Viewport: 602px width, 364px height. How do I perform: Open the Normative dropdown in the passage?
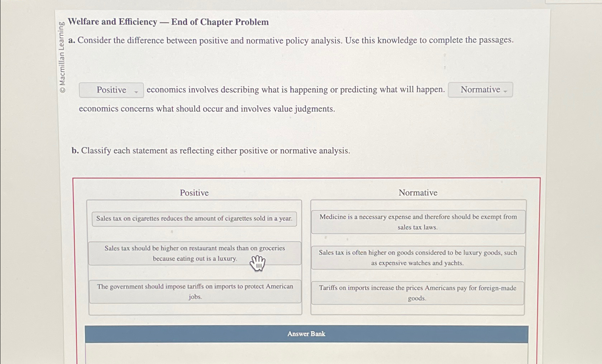[480, 90]
